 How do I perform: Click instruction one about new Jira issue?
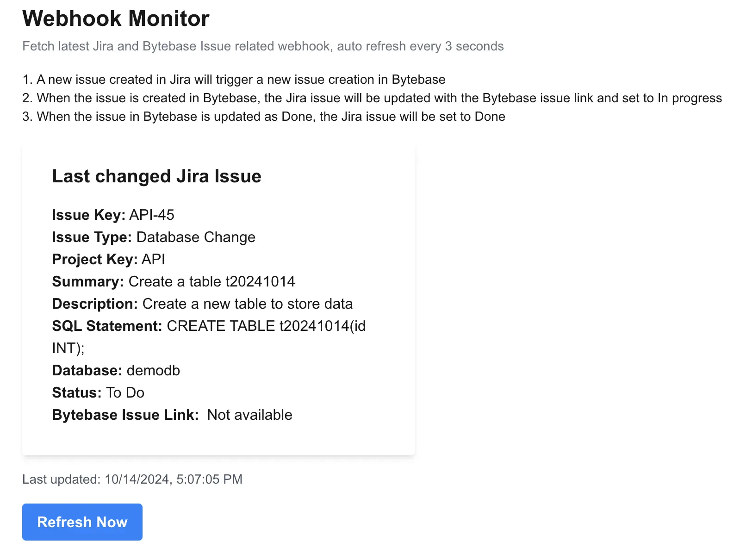234,80
